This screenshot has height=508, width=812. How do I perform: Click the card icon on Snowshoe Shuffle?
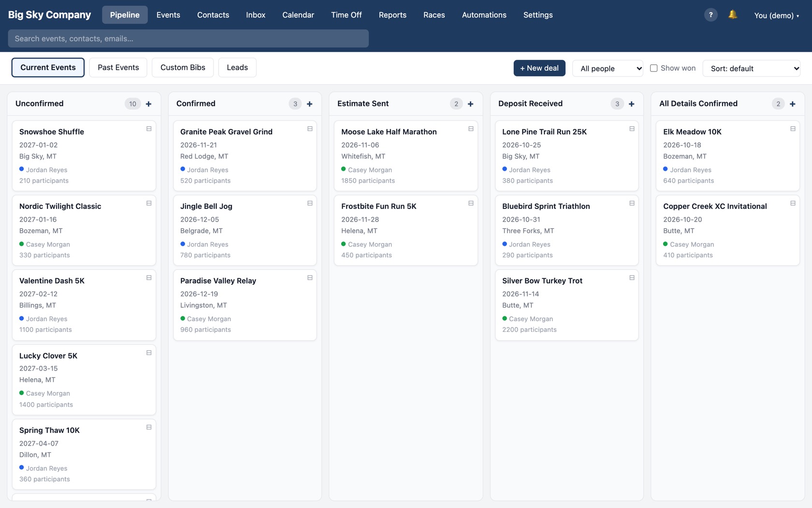[149, 129]
